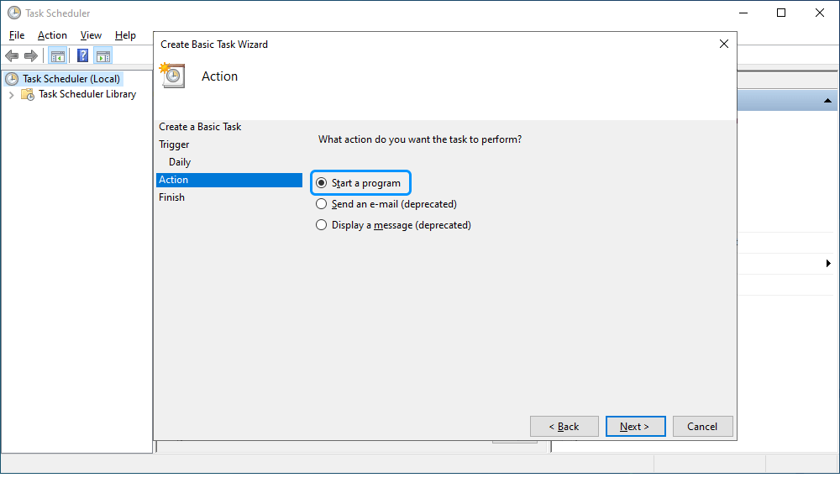Click the Task Scheduler Library folder icon
This screenshot has height=504, width=840.
pos(28,95)
